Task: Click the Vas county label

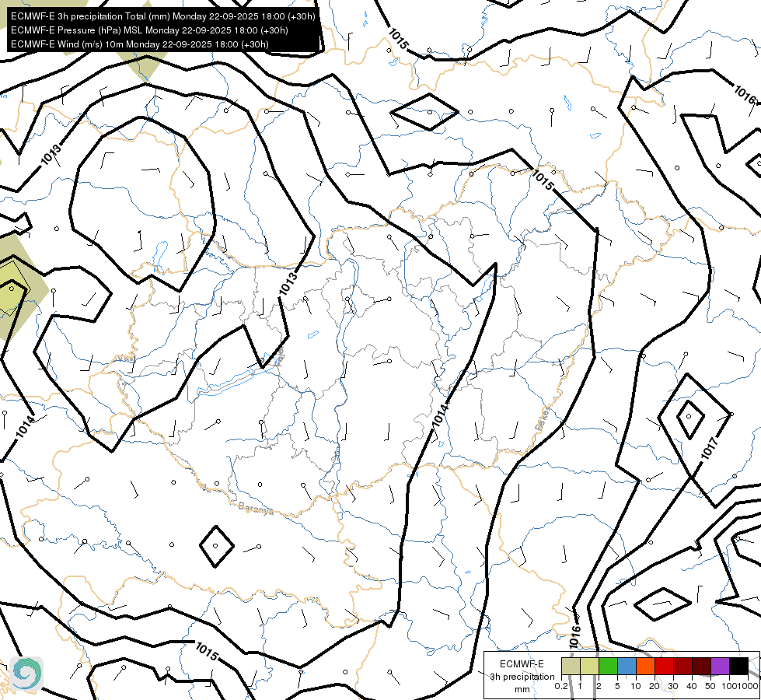Action: [x=124, y=359]
